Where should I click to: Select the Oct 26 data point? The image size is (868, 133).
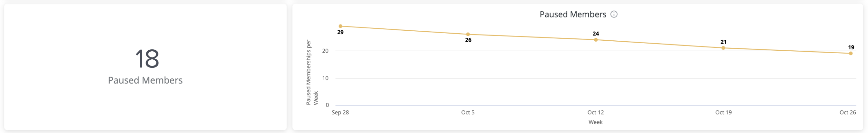(851, 54)
